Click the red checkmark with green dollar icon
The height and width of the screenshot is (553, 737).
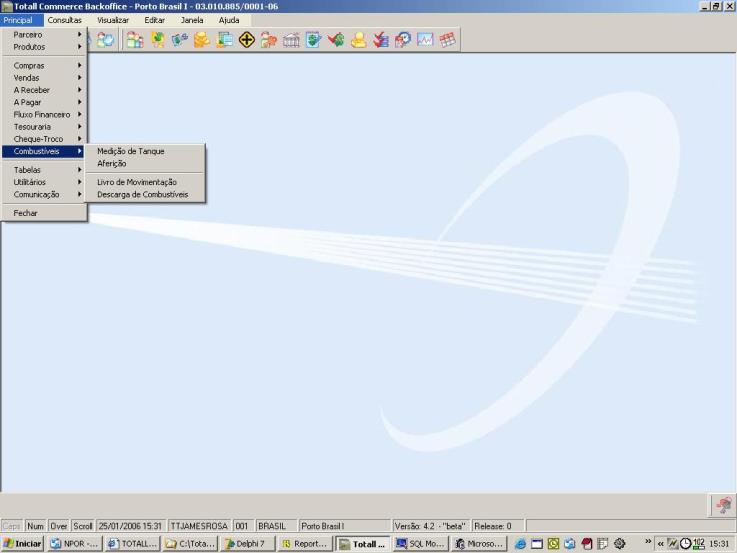[336, 40]
